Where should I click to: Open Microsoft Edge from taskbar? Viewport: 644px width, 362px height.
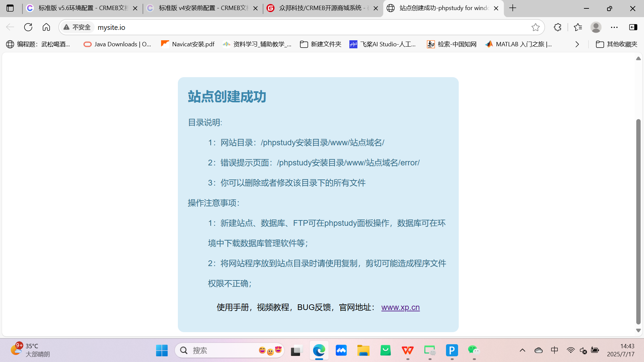(319, 350)
